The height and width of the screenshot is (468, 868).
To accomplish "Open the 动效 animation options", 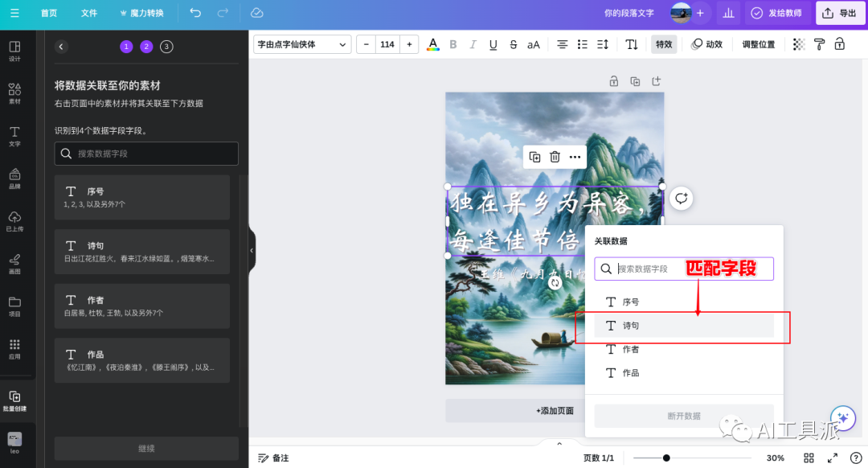I will (707, 44).
